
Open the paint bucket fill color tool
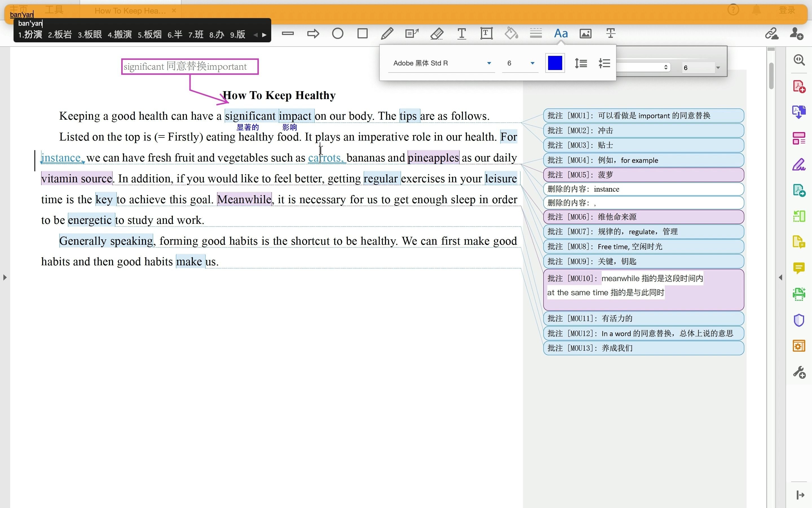tap(511, 33)
